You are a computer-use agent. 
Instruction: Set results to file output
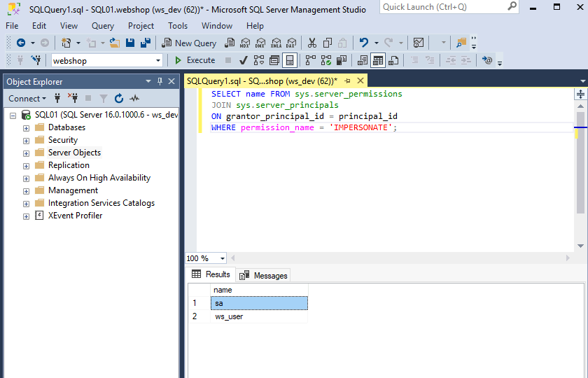[x=393, y=60]
